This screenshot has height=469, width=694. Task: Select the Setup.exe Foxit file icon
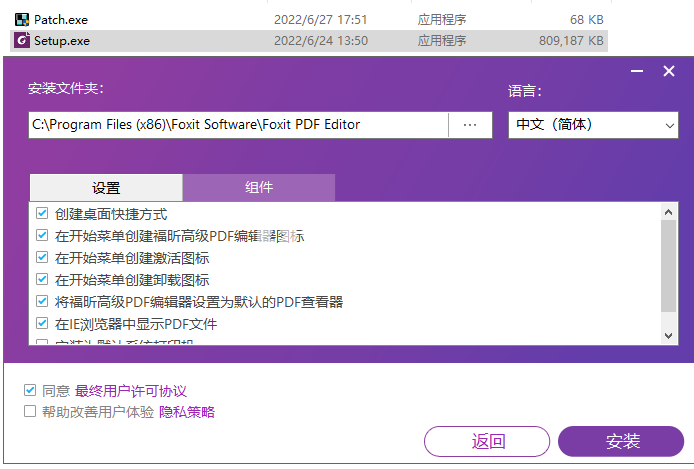pos(22,40)
